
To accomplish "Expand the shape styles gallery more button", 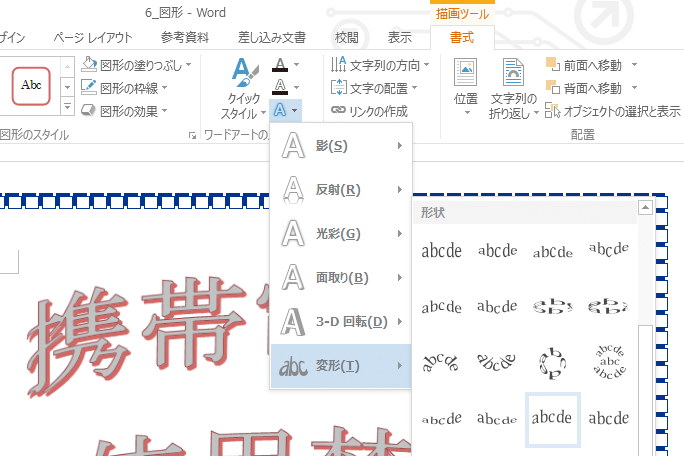I will [x=68, y=107].
